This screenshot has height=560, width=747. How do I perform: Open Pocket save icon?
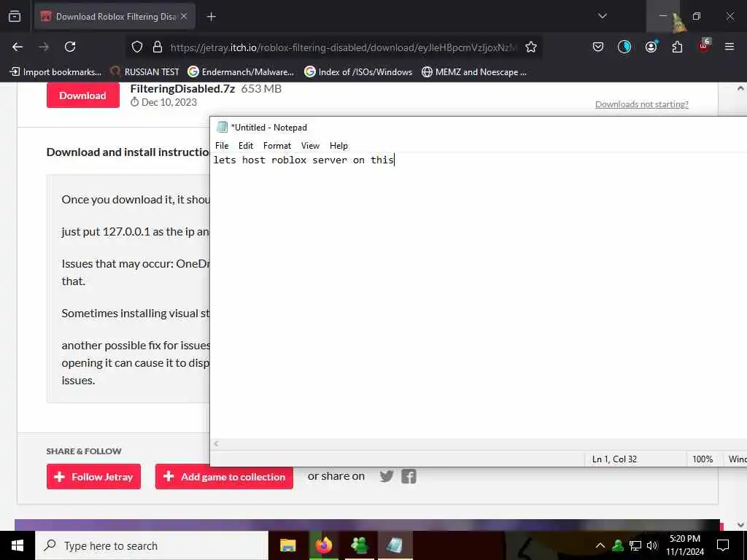(x=598, y=47)
